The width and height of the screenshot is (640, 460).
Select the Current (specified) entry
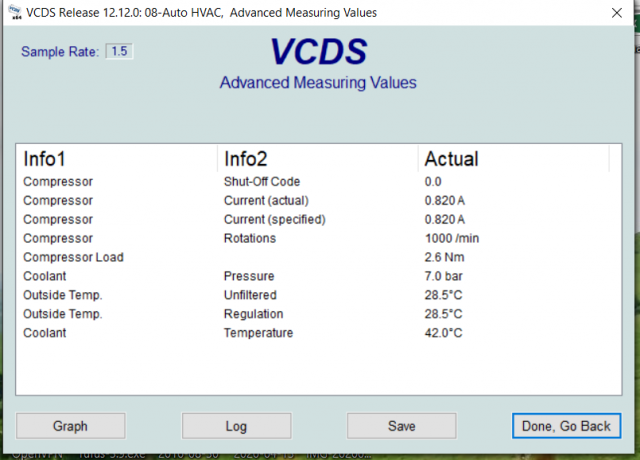tap(274, 220)
